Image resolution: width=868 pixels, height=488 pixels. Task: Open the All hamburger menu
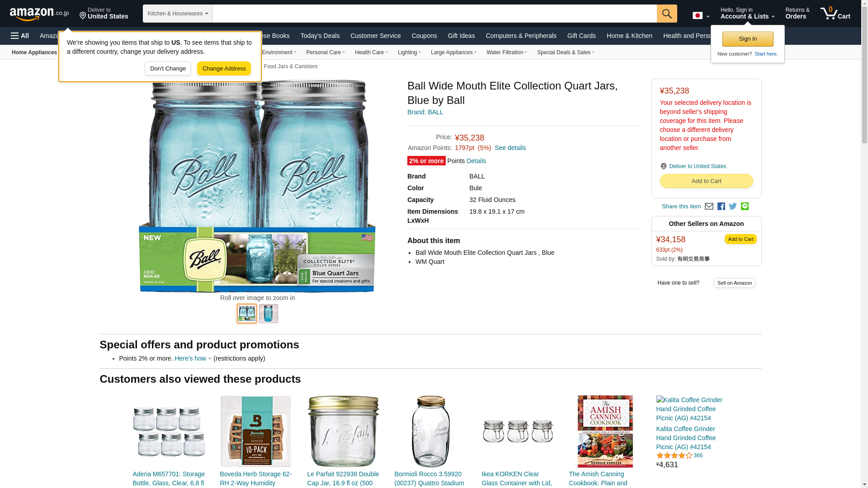tap(20, 36)
